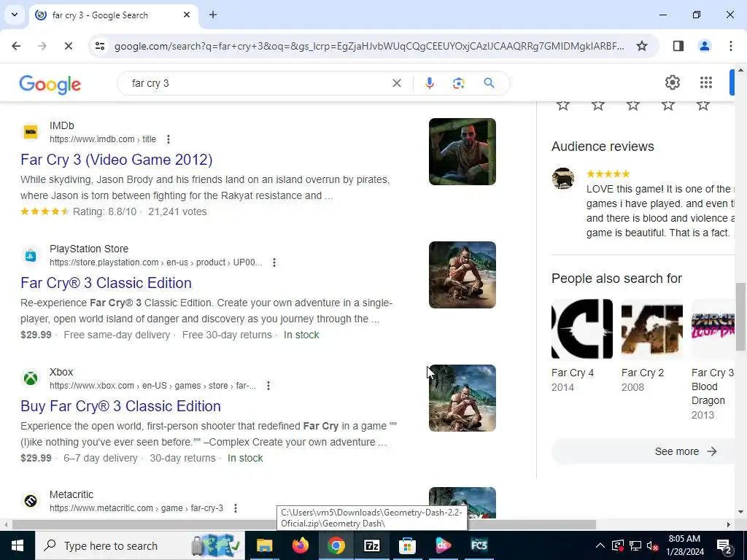Viewport: 747px width, 560px height.
Task: Clear the search box with X
Action: tap(396, 83)
